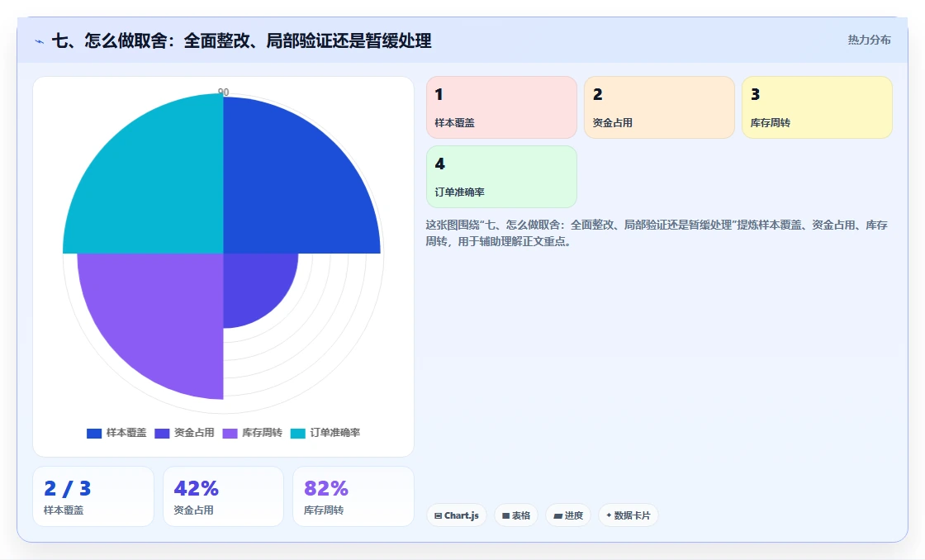Image resolution: width=925 pixels, height=560 pixels.
Task: Click the cyan 订单准确率 legend color box
Action: click(298, 433)
